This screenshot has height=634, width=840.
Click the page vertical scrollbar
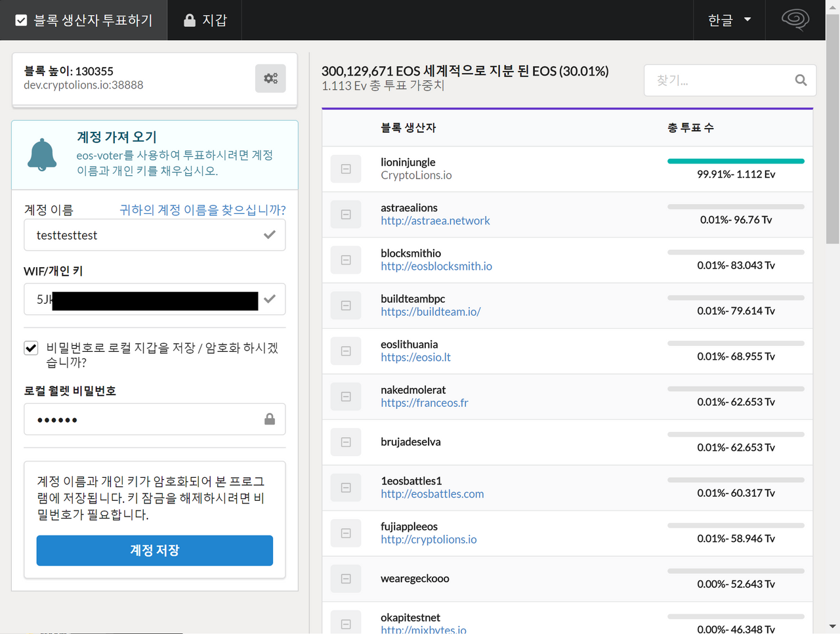(833, 131)
